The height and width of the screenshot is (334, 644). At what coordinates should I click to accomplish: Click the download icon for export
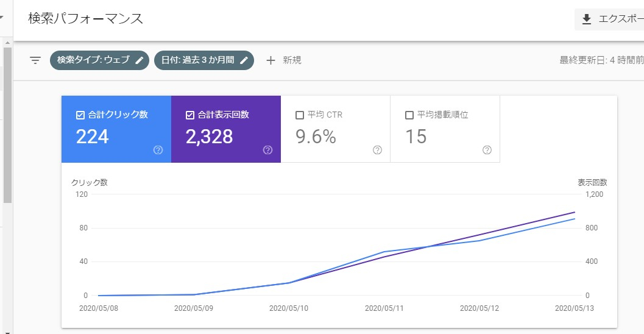click(587, 20)
